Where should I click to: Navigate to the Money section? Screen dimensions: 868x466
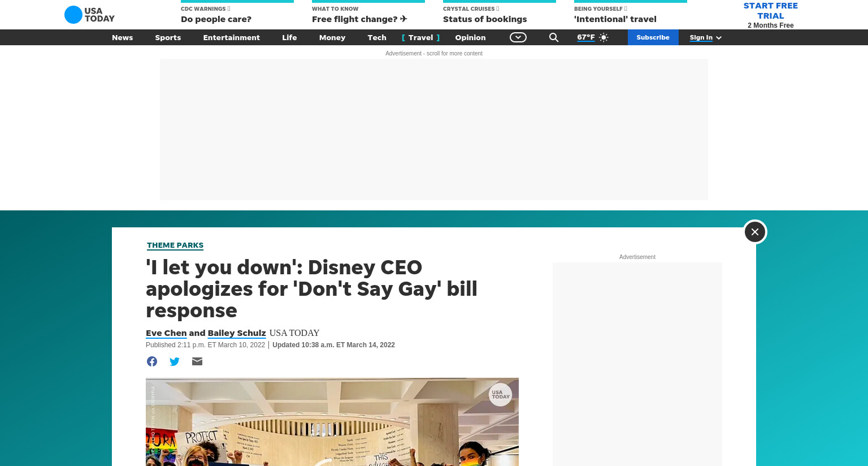332,37
